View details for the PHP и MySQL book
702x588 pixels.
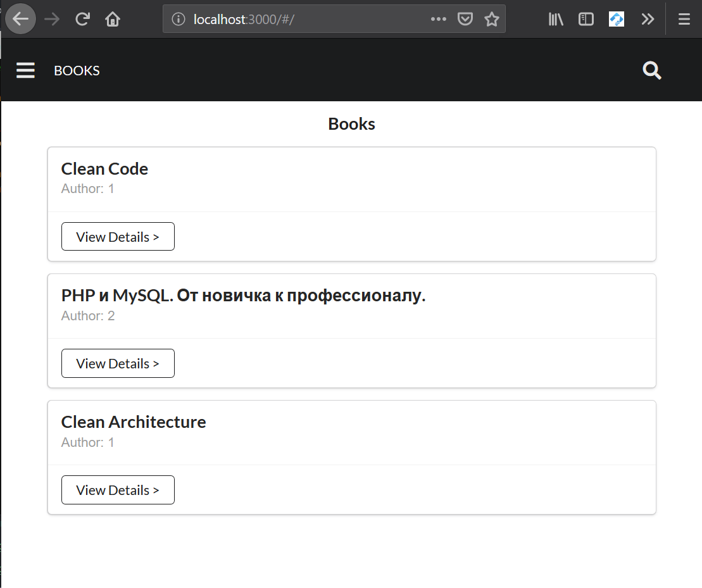pyautogui.click(x=118, y=363)
